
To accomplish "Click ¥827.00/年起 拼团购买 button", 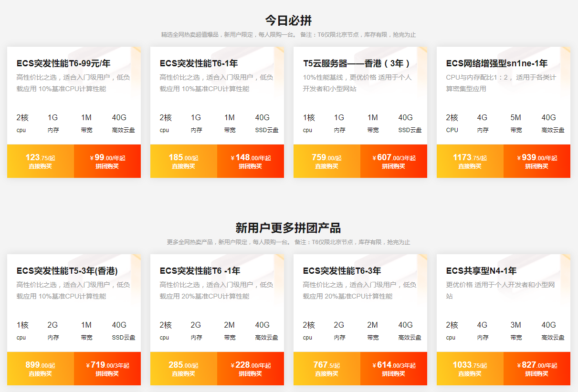I will [x=537, y=369].
